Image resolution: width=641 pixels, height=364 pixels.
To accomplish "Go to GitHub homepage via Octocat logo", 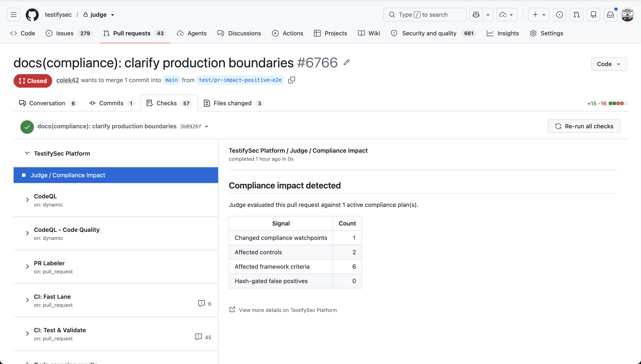I will (32, 14).
